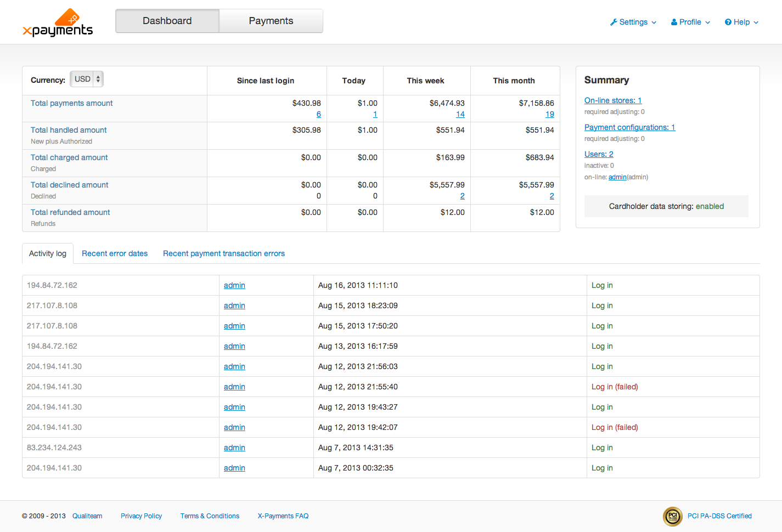Click the 6 payments since last login
782x532 pixels.
(x=319, y=114)
